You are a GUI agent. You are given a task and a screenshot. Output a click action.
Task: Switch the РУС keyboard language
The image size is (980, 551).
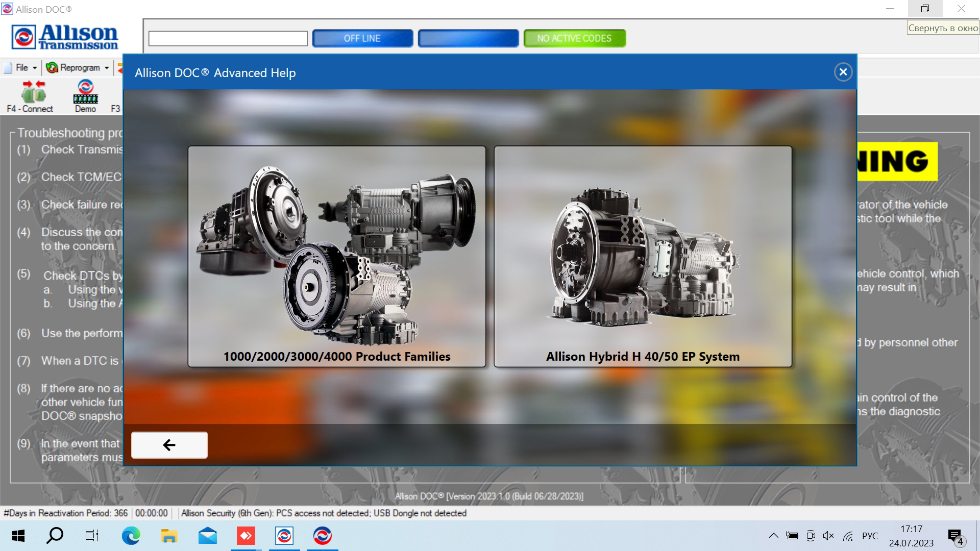click(x=869, y=536)
